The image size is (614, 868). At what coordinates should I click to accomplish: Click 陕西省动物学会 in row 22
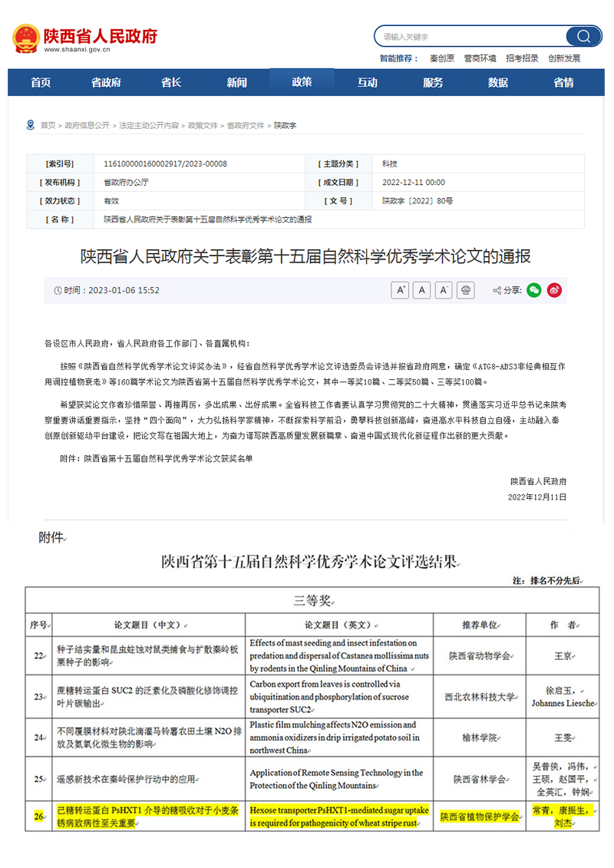[480, 656]
